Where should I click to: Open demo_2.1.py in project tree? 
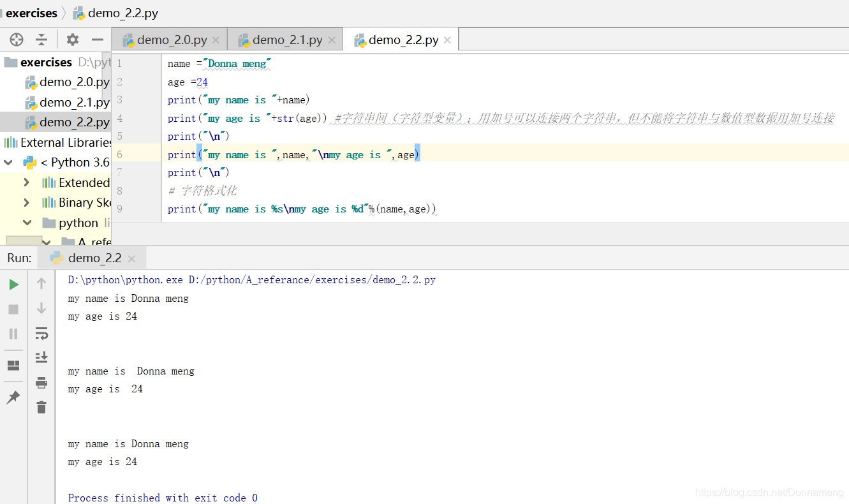[67, 102]
